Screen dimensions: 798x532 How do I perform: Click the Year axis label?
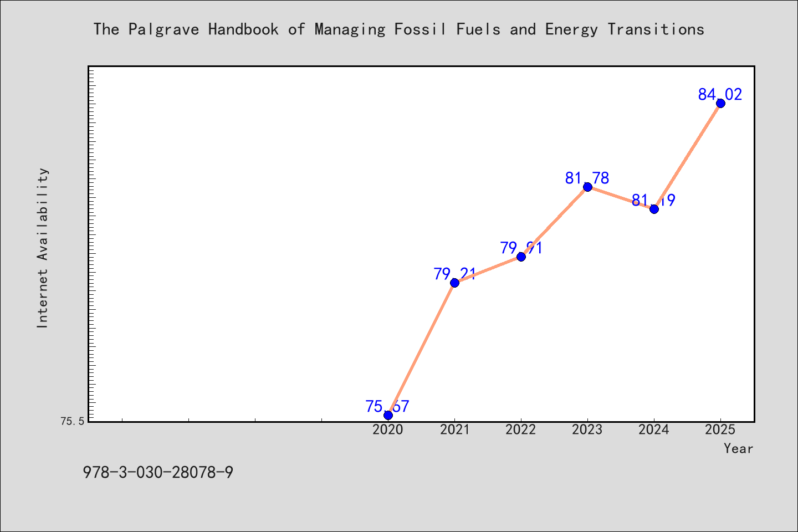(x=738, y=448)
